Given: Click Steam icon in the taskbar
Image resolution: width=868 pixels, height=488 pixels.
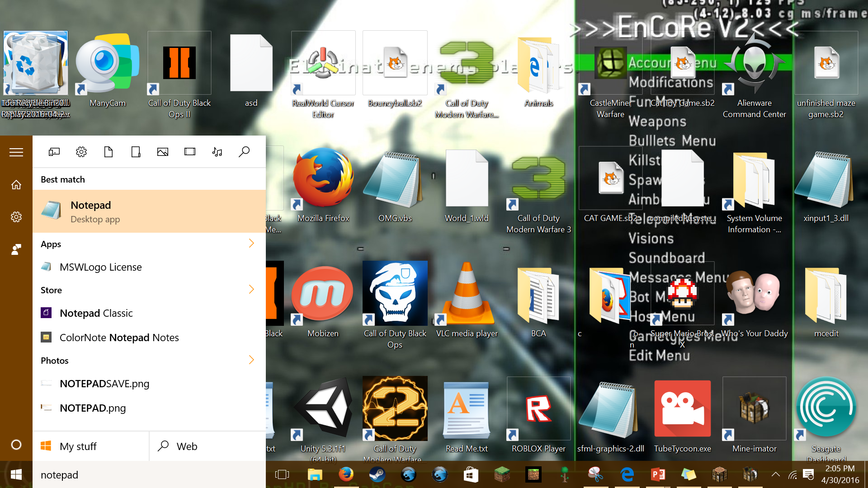Looking at the screenshot, I should click(377, 474).
